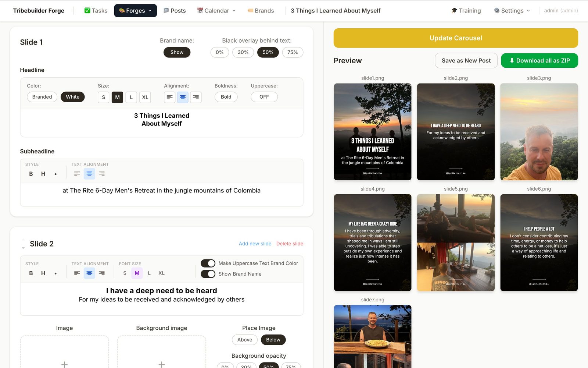Open the Settings dropdown
The image size is (588, 368).
[x=512, y=11]
